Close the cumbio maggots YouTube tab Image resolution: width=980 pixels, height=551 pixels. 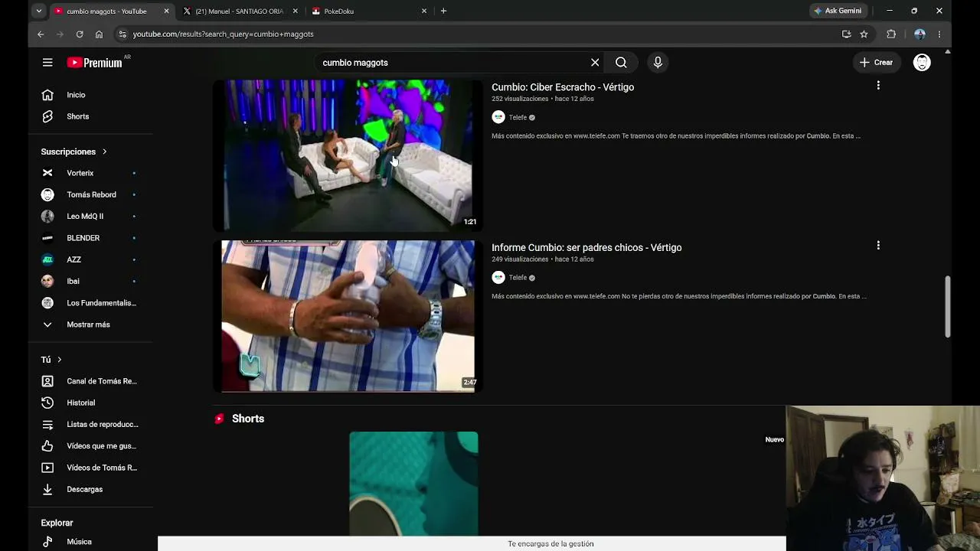(x=166, y=11)
